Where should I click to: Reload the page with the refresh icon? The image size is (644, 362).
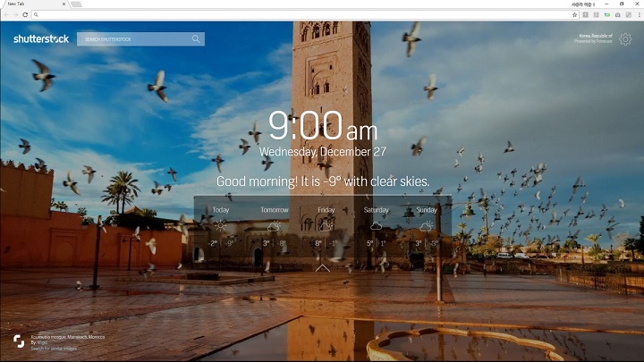(25, 15)
